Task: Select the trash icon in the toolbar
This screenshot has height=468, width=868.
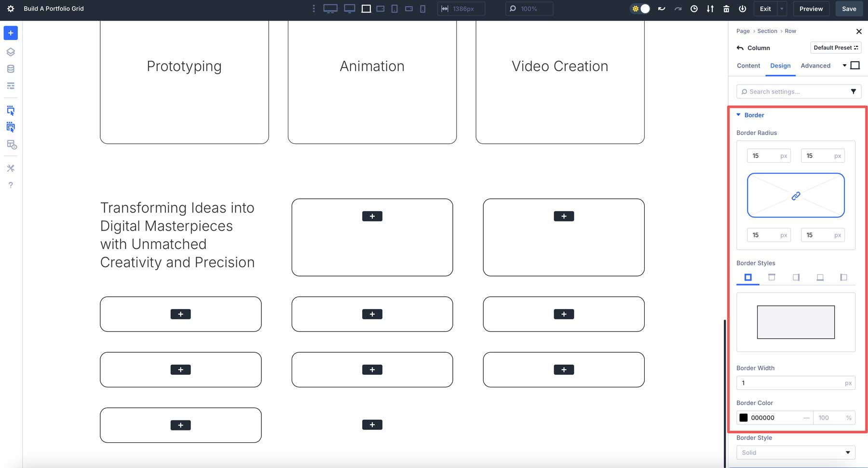Action: [x=726, y=9]
